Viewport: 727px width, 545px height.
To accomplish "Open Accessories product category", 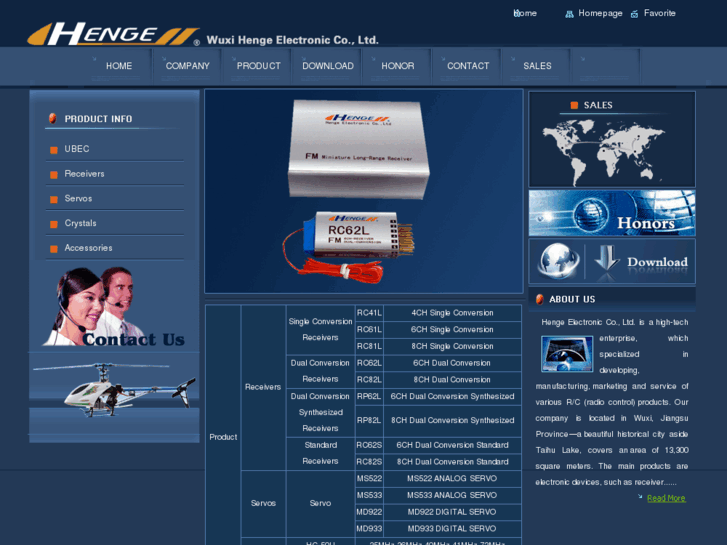I will click(x=89, y=248).
